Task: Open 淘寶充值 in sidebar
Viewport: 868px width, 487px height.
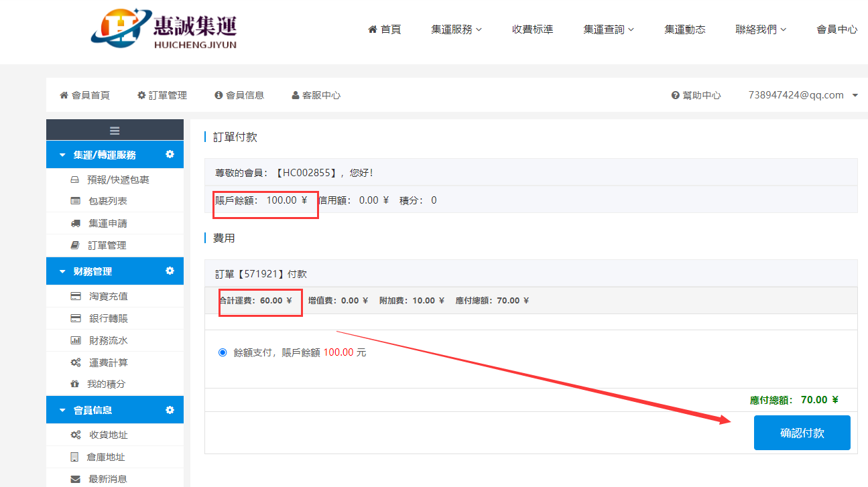Action: pyautogui.click(x=107, y=296)
